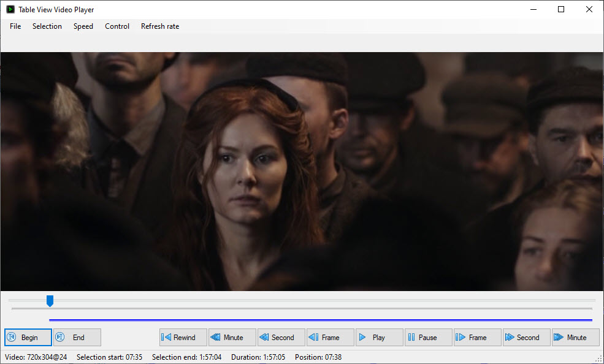Click the Table View Video Player app icon
Screen dimensions: 604x364
coord(10,10)
